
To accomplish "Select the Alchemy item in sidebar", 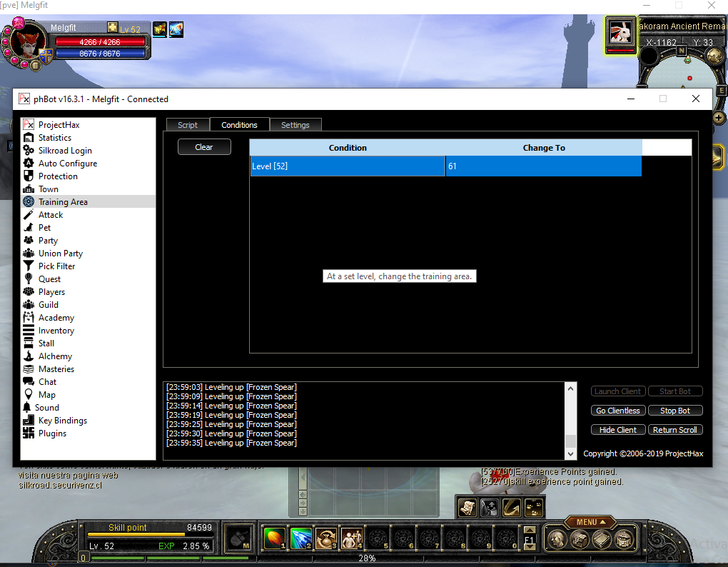I will (55, 356).
